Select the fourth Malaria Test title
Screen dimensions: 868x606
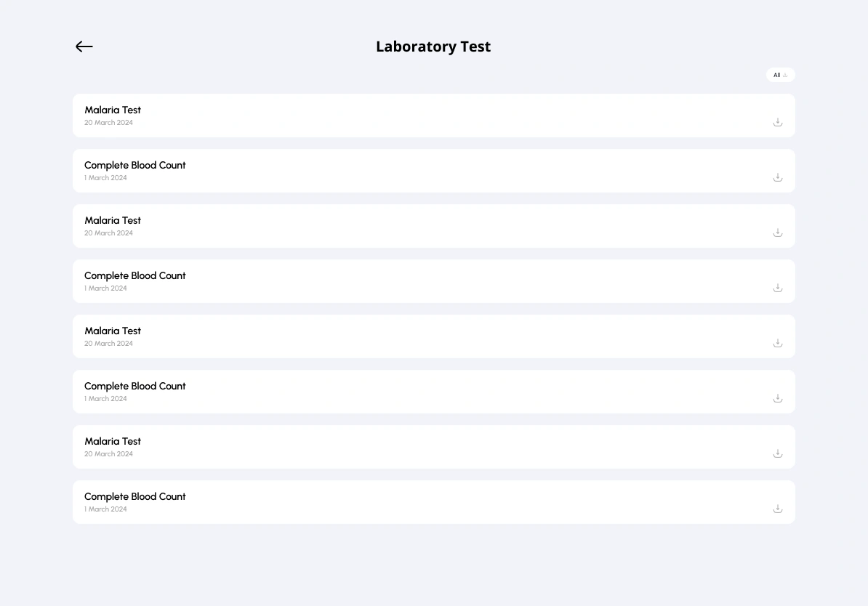113,441
